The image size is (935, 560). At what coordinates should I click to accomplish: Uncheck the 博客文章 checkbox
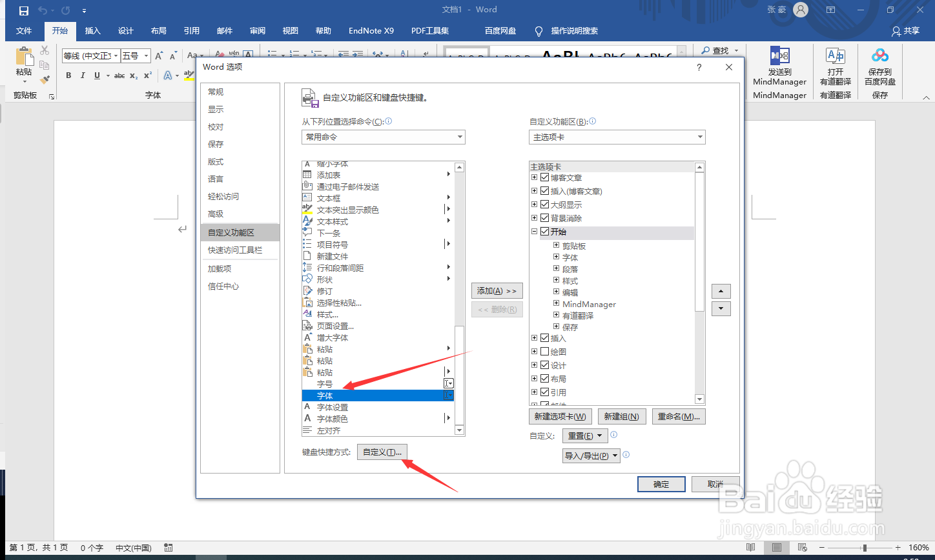tap(545, 177)
